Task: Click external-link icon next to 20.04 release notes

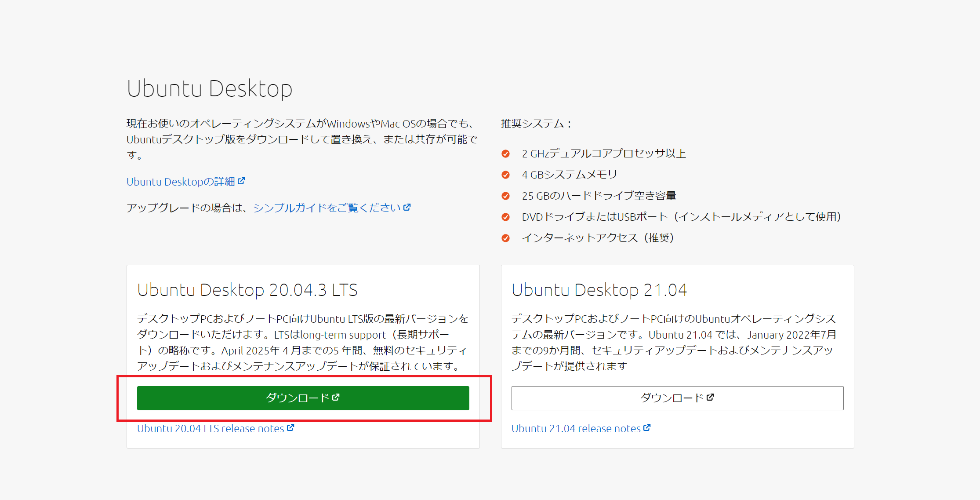Action: (290, 427)
